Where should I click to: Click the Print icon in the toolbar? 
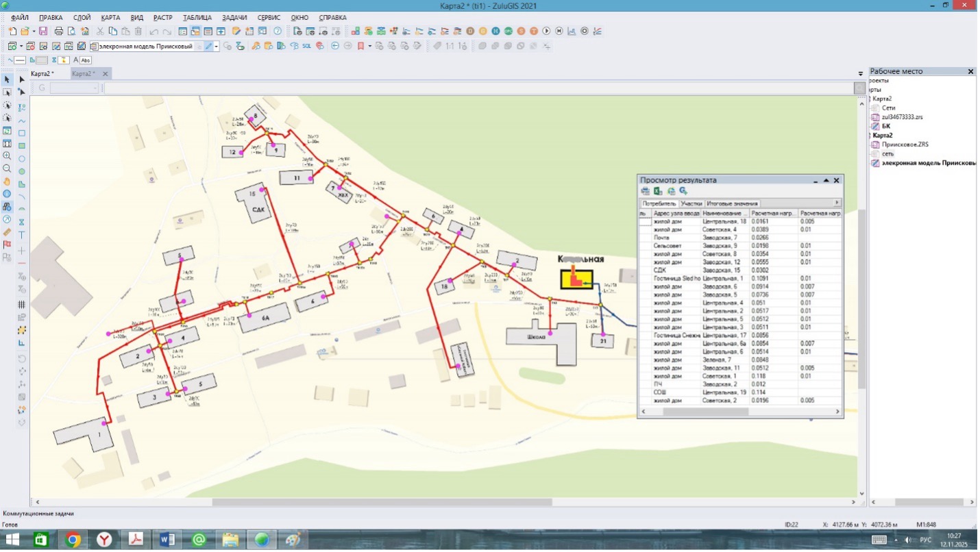click(x=59, y=32)
